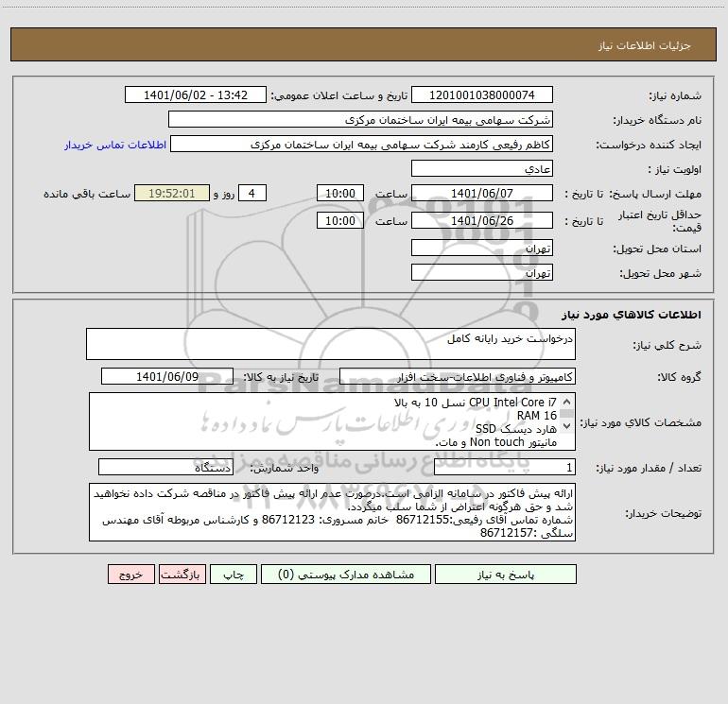Click the need date field 1401/06/09
Image resolution: width=728 pixels, height=704 pixels.
coord(167,376)
